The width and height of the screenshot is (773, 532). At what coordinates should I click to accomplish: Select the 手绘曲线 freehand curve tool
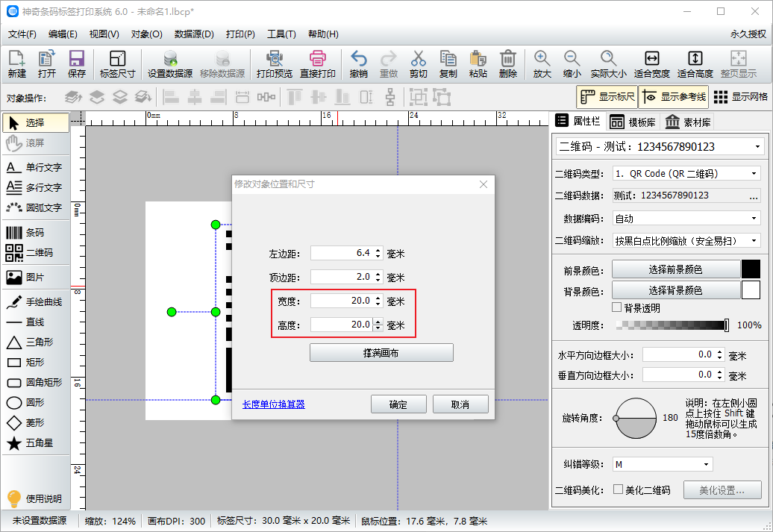point(36,301)
